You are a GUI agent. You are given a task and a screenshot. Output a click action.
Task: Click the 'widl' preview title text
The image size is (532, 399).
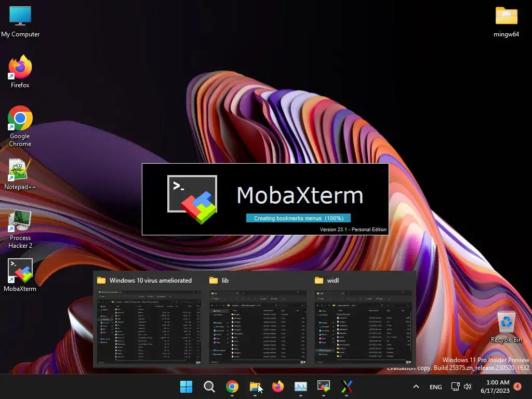click(x=333, y=280)
